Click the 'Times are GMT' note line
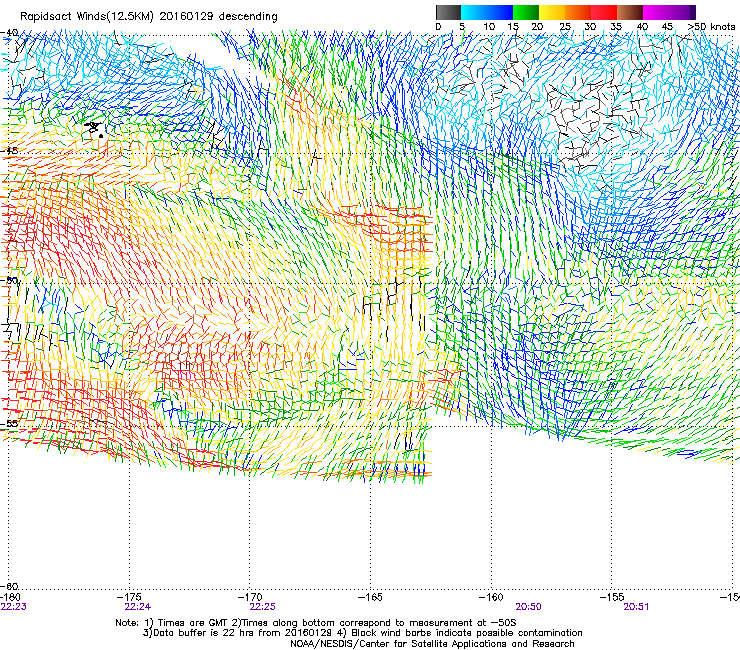740x650 pixels. 316,623
